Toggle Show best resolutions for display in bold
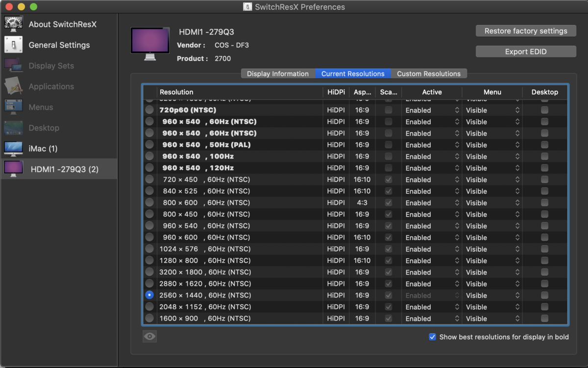 [x=432, y=337]
